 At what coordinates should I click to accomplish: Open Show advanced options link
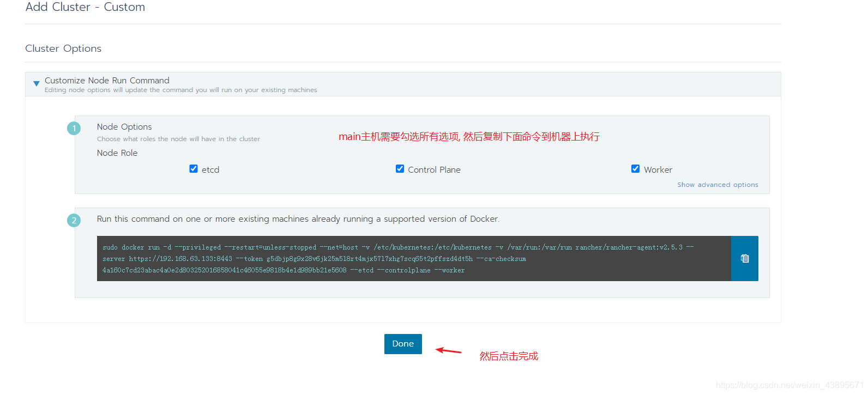pos(718,185)
